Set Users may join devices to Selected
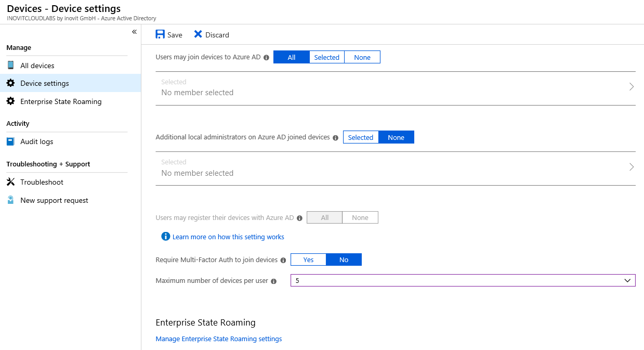The width and height of the screenshot is (644, 350). tap(327, 57)
